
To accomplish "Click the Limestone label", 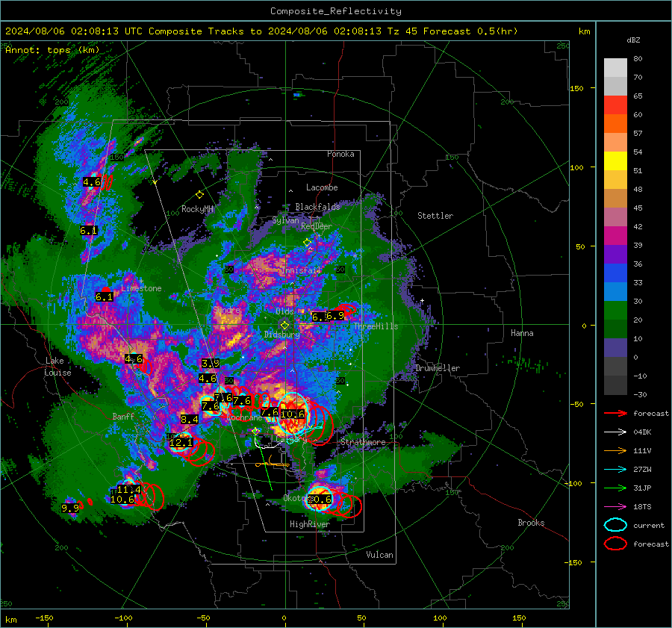I will click(x=141, y=288).
